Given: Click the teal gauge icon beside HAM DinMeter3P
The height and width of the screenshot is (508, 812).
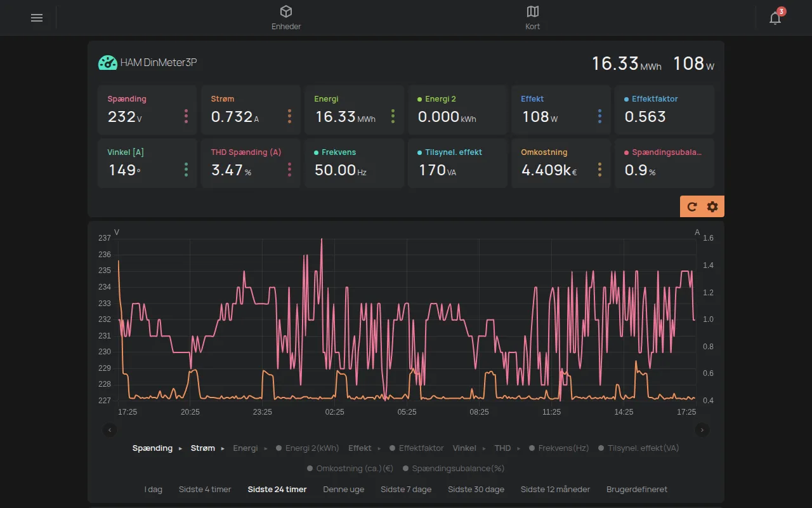Looking at the screenshot, I should (x=107, y=62).
